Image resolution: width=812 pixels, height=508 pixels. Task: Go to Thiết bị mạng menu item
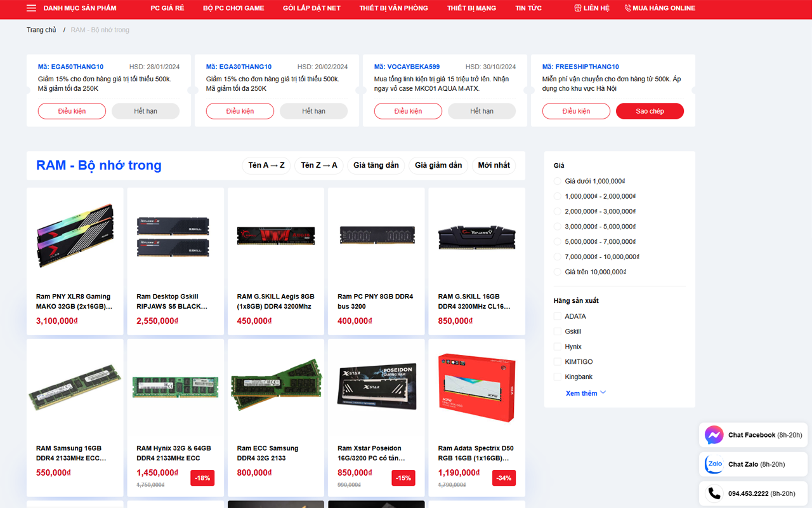(471, 8)
